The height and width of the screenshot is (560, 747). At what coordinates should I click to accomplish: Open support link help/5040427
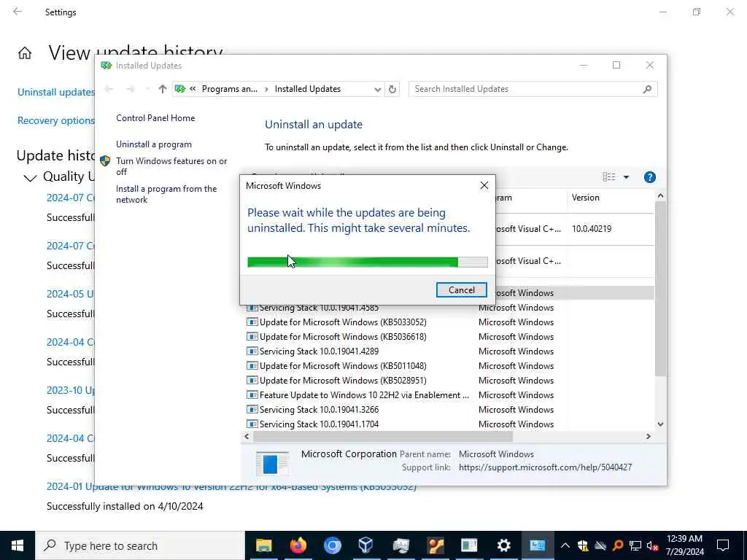point(545,467)
